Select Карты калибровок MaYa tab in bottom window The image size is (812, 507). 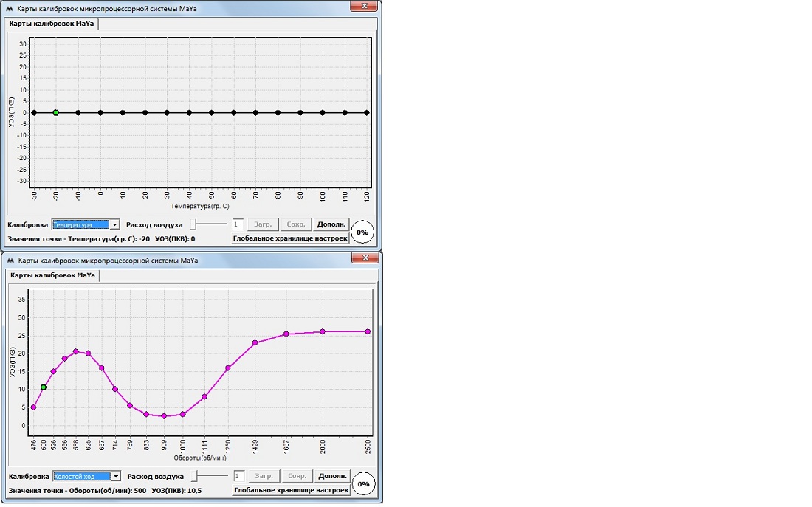52,275
